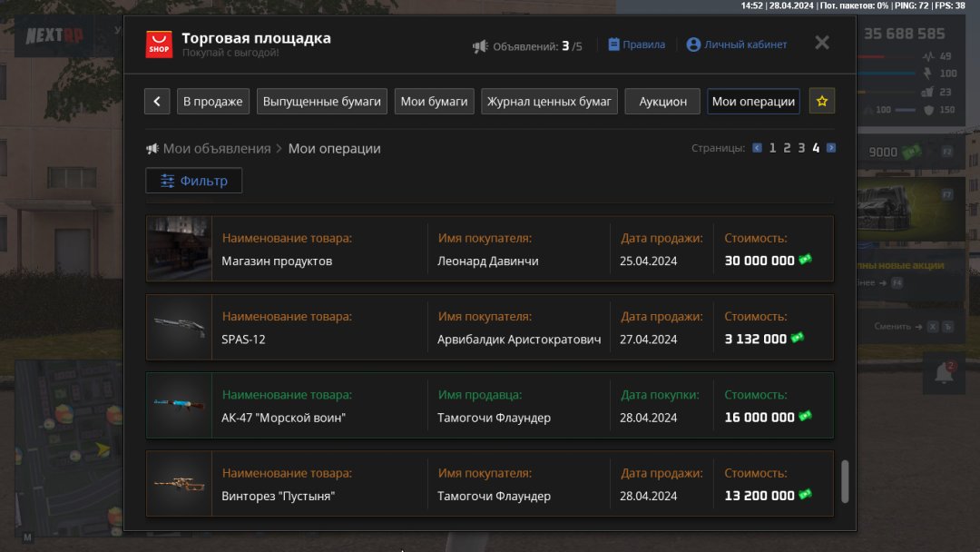Click the purchase date 28.04.2024 in AK-47 row
The image size is (980, 552).
(649, 418)
